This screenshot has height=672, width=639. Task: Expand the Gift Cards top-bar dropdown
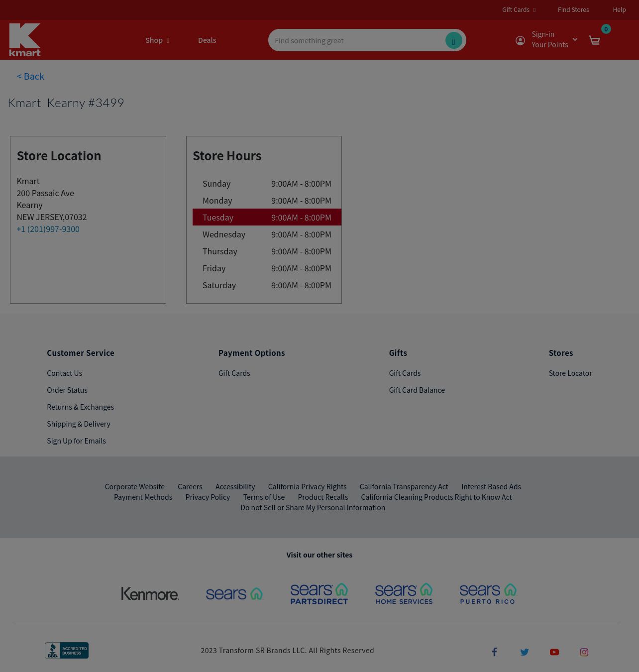(519, 9)
